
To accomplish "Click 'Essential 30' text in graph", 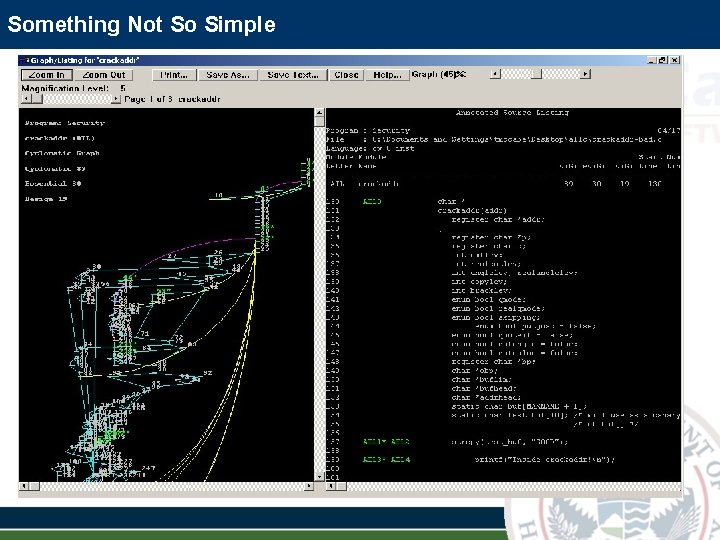I will pos(53,184).
